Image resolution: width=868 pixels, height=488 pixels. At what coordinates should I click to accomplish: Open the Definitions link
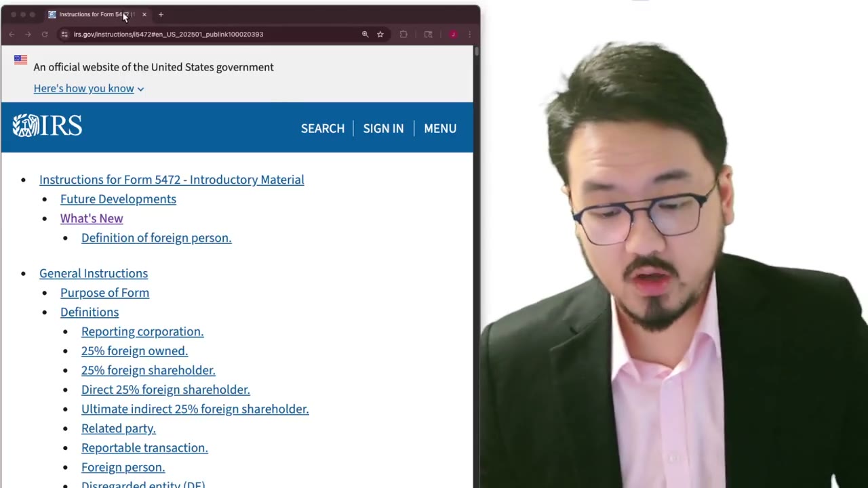coord(90,312)
